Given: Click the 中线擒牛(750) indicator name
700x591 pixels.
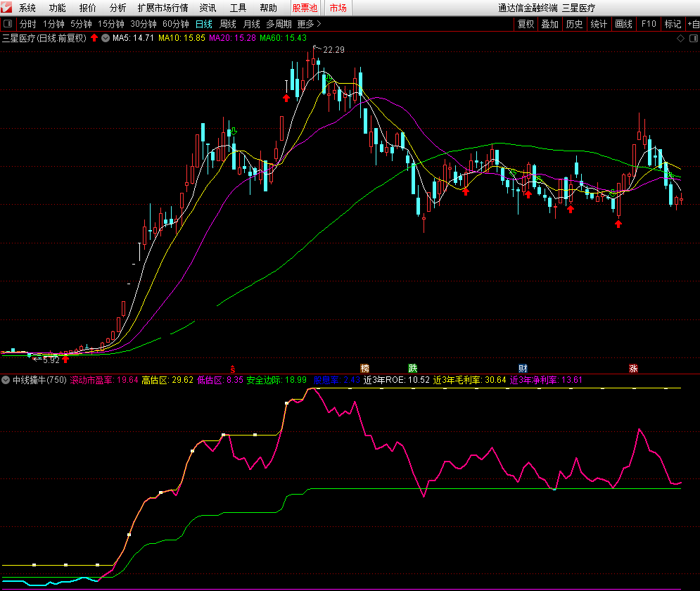Looking at the screenshot, I should click(39, 380).
